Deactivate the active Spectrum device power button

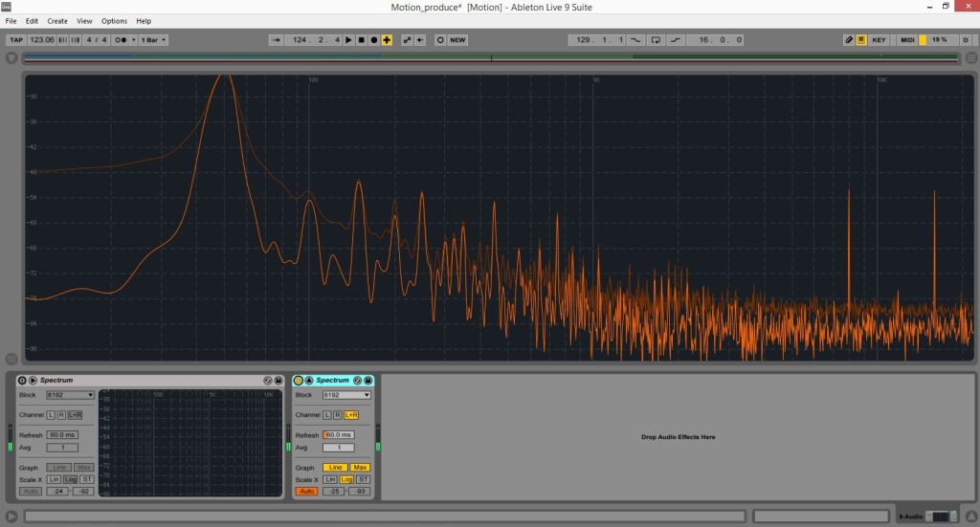pyautogui.click(x=299, y=381)
